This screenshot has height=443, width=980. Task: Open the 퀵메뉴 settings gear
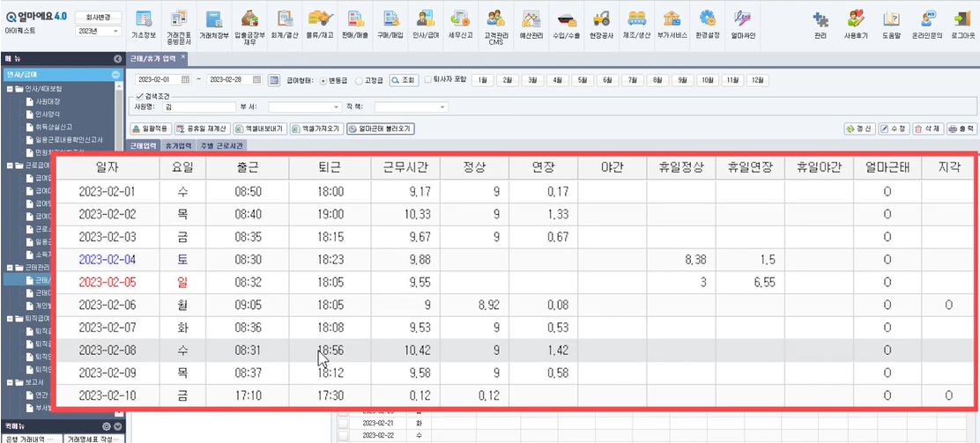(107, 426)
